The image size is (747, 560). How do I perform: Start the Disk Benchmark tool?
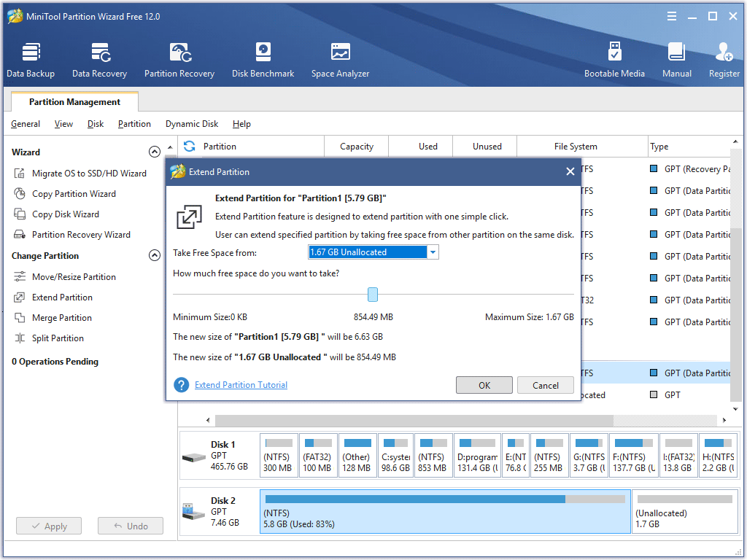tap(263, 60)
